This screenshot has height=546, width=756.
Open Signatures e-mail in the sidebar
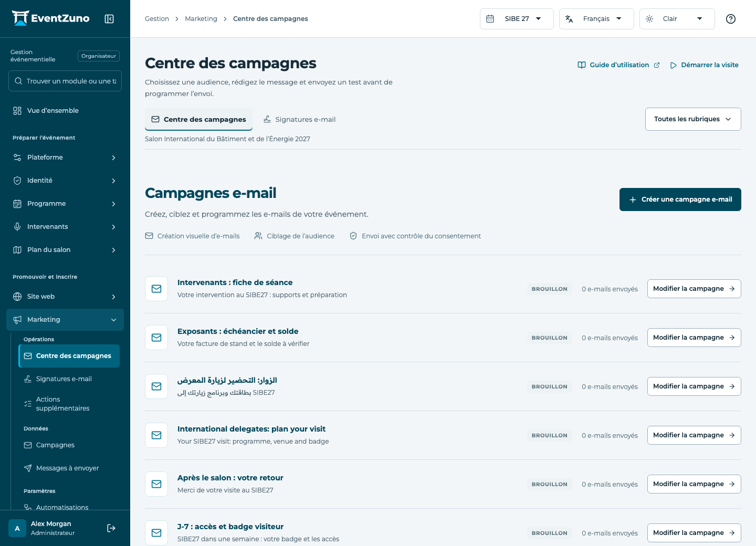click(x=69, y=379)
